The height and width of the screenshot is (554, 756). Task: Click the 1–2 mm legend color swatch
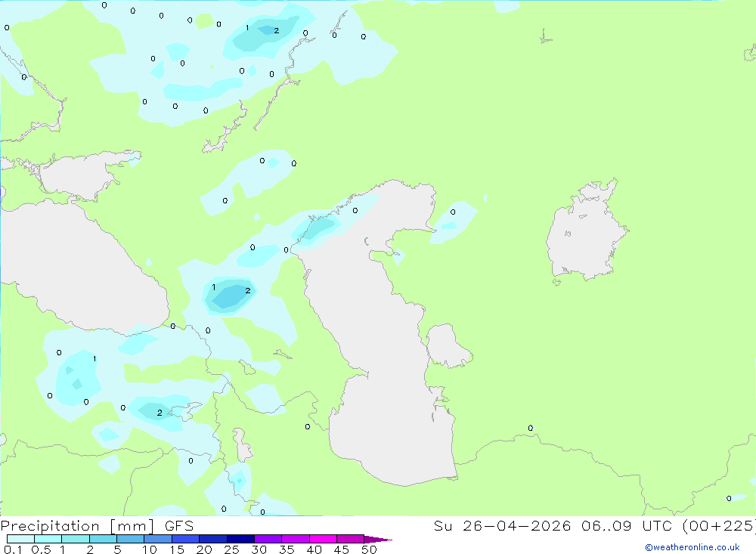pyautogui.click(x=76, y=539)
